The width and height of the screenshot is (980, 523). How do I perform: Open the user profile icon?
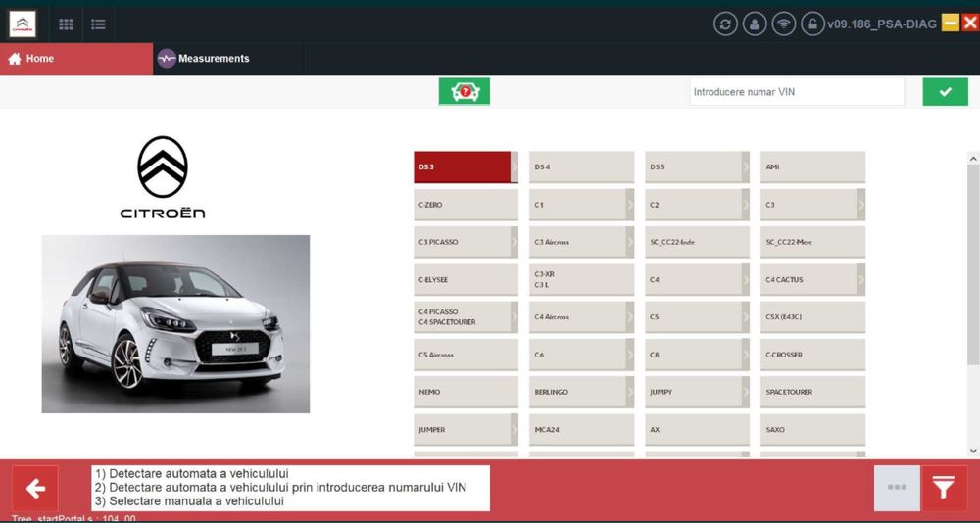pos(755,24)
